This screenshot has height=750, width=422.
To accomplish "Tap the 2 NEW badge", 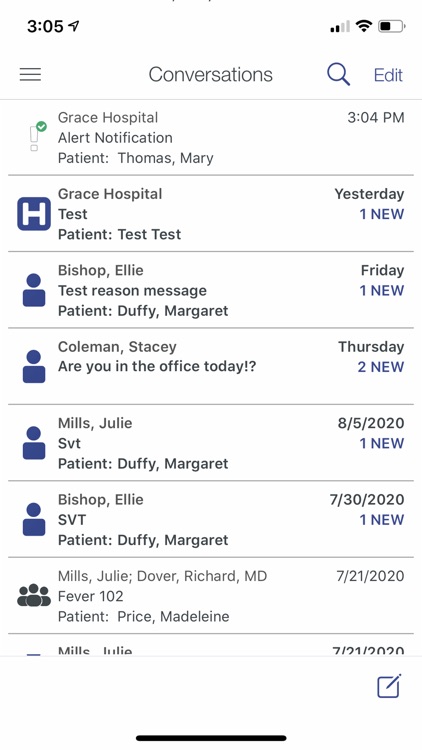I will point(381,367).
